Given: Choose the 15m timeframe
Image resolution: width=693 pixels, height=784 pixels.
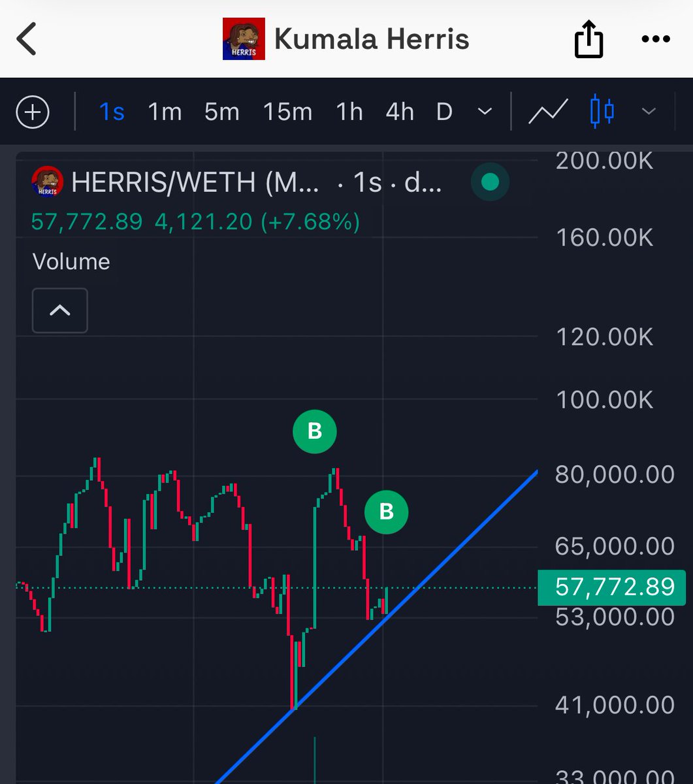Looking at the screenshot, I should click(x=287, y=112).
